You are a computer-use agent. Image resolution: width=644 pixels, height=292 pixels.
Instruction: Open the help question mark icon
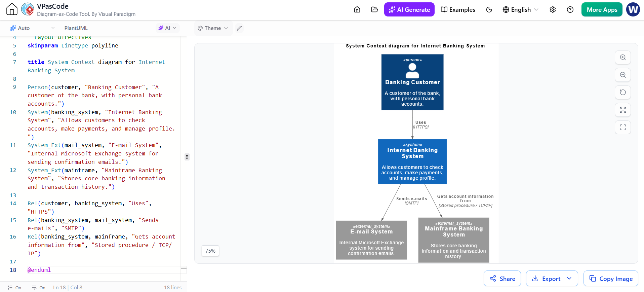click(570, 9)
